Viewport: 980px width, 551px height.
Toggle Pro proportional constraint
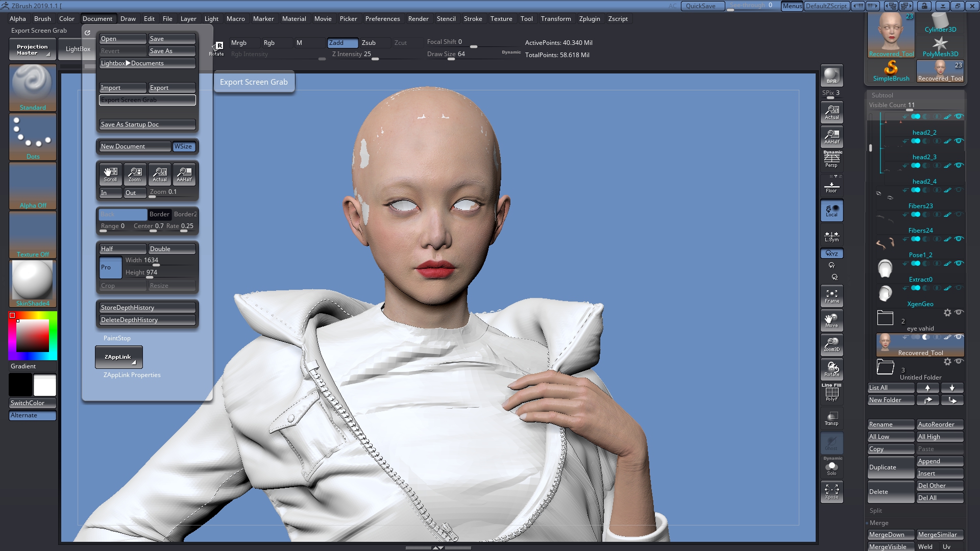(x=110, y=267)
